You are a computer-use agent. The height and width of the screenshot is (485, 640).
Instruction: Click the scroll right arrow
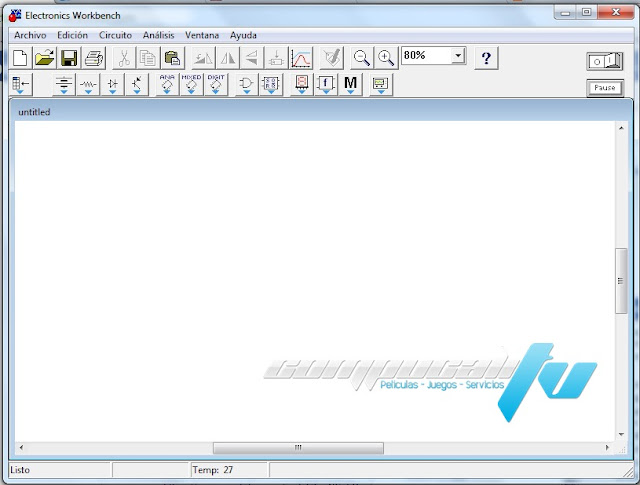point(607,447)
